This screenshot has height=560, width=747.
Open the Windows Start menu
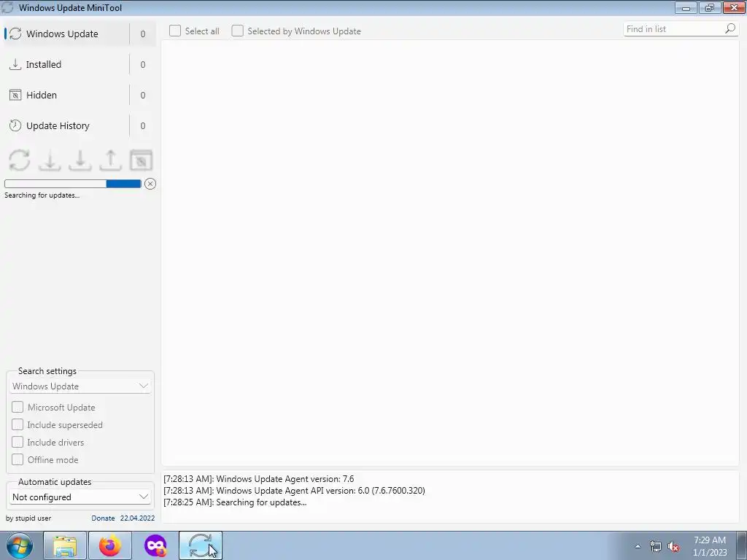(20, 545)
